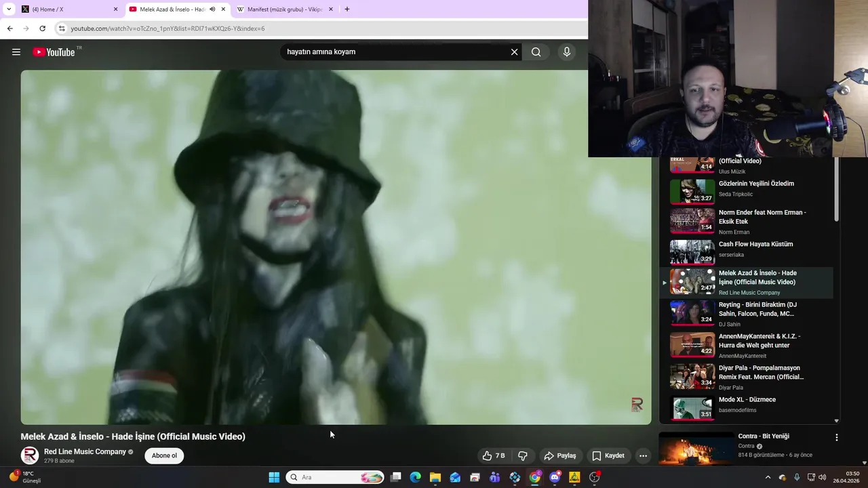Open more actions ellipsis under the video

(x=643, y=455)
